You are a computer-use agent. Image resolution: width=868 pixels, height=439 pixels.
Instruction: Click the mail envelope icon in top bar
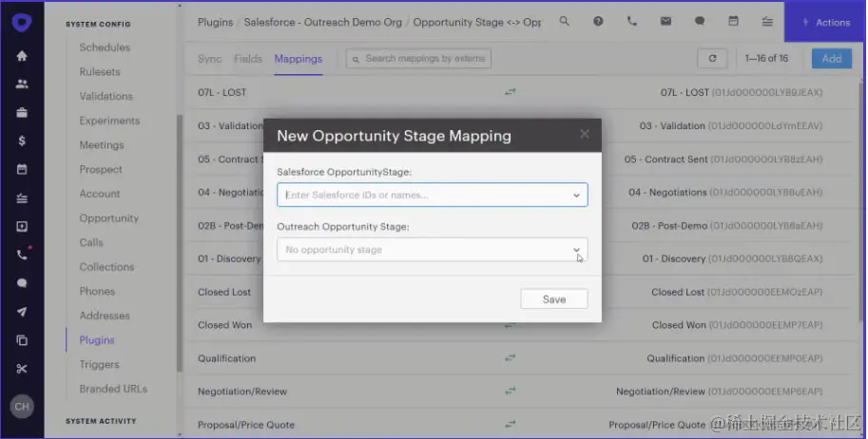click(665, 22)
